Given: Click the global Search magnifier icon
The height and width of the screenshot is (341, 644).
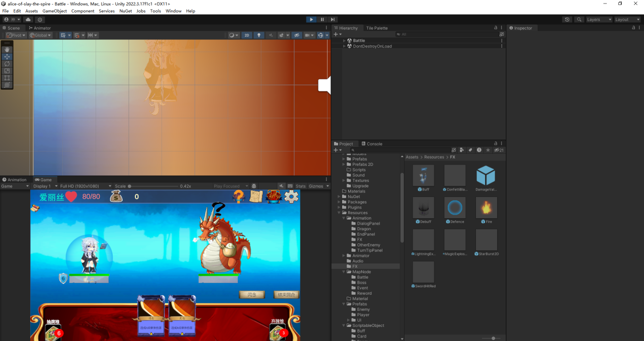Looking at the screenshot, I should pos(579,20).
